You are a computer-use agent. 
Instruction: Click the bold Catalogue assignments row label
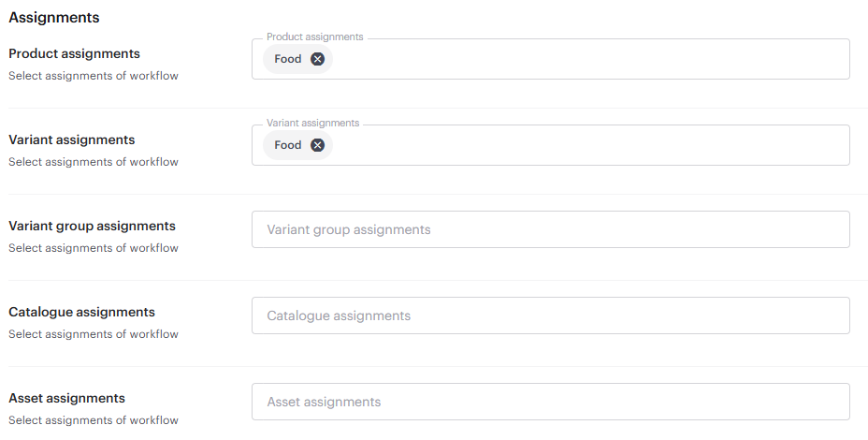81,312
